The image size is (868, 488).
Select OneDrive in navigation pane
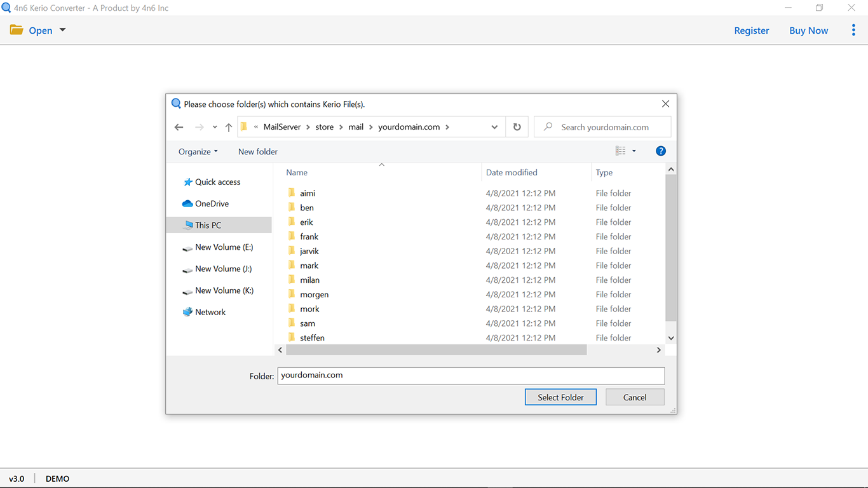coord(212,203)
